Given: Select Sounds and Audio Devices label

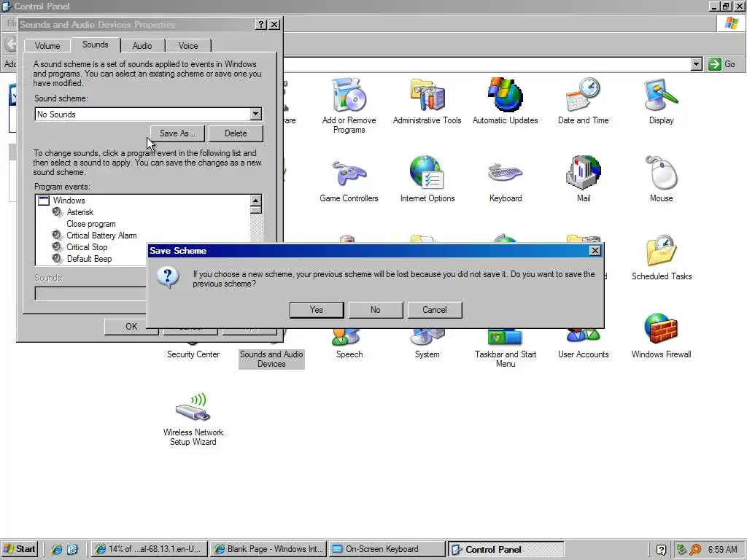Looking at the screenshot, I should click(x=271, y=359).
